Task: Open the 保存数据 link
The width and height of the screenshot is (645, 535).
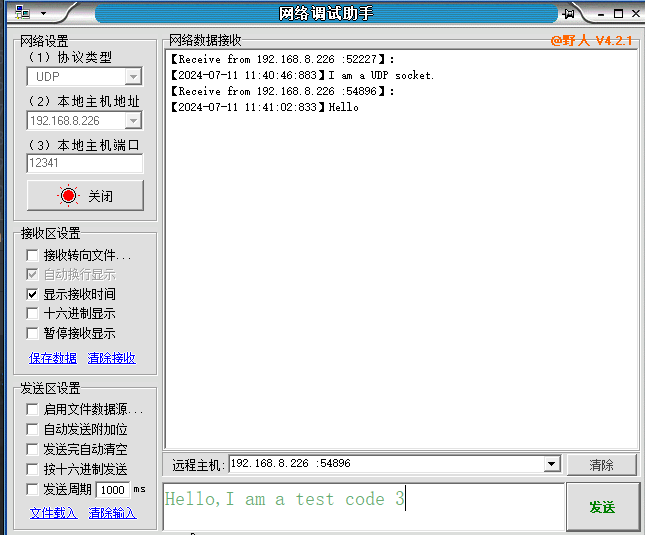Action: 53,358
